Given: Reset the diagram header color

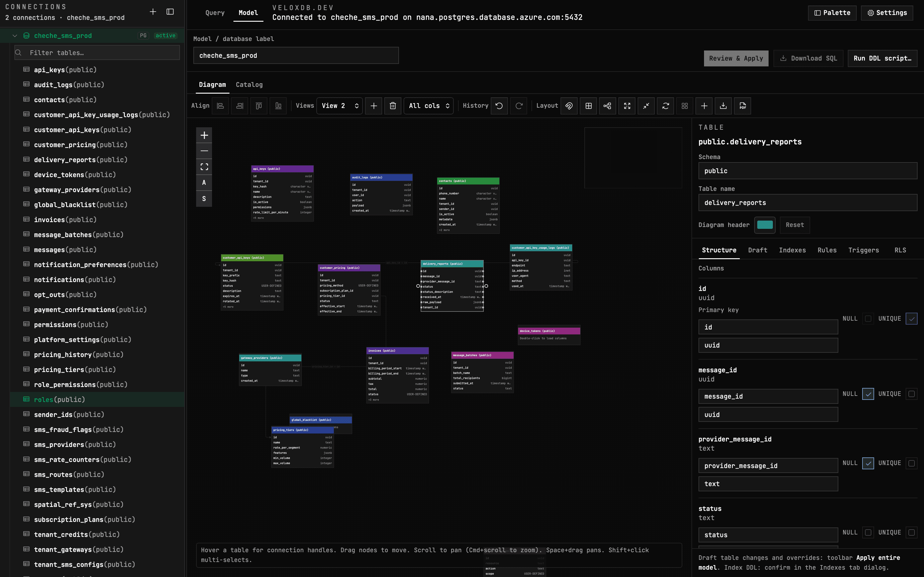Looking at the screenshot, I should pos(795,225).
